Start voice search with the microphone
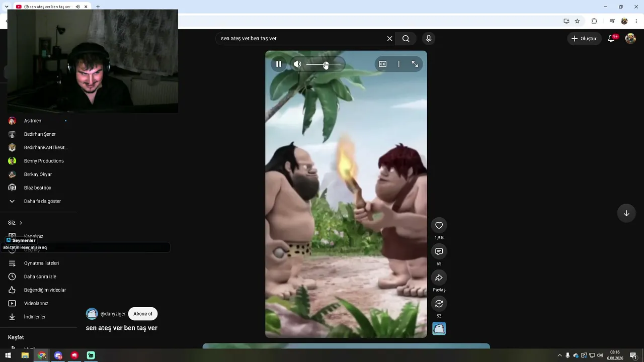Screen dimensions: 644x362 429,39
